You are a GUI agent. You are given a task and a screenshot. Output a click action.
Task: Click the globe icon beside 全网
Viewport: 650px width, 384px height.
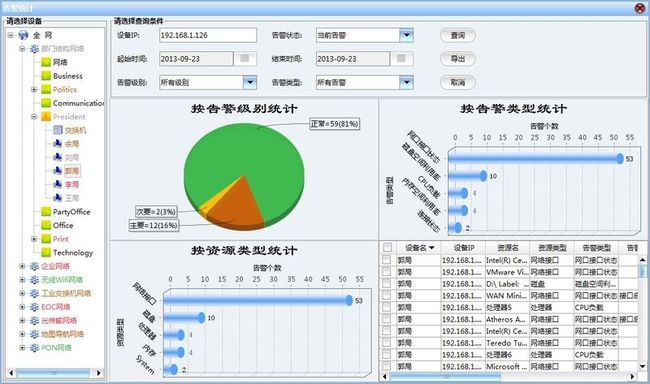23,35
